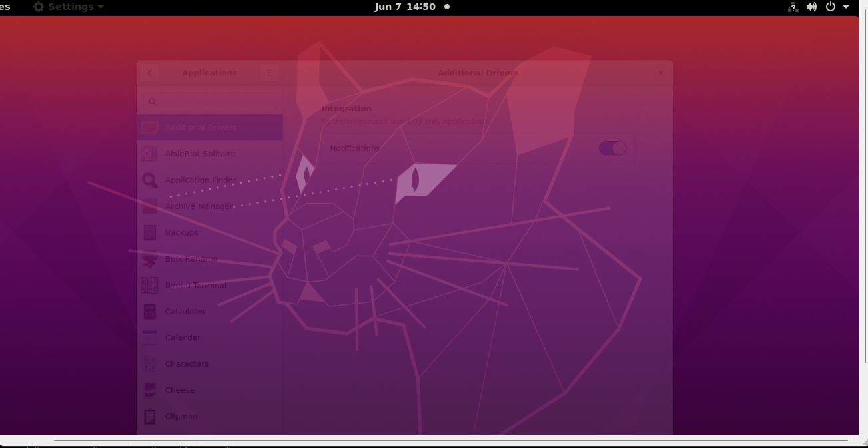Select Backups in the applications list

click(x=181, y=232)
